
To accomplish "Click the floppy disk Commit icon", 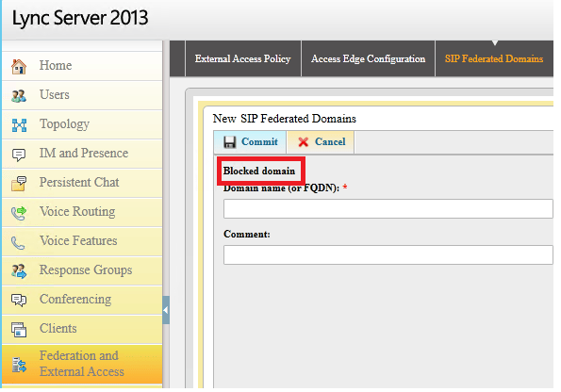I will [x=229, y=142].
